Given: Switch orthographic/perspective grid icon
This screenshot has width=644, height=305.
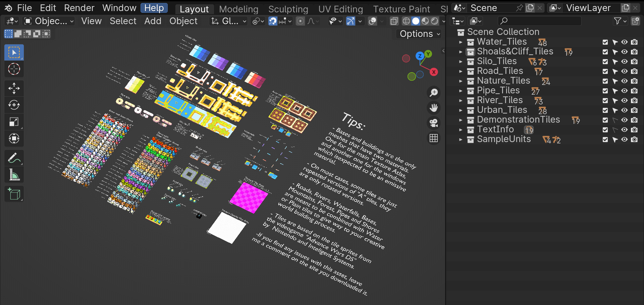Looking at the screenshot, I should 434,138.
